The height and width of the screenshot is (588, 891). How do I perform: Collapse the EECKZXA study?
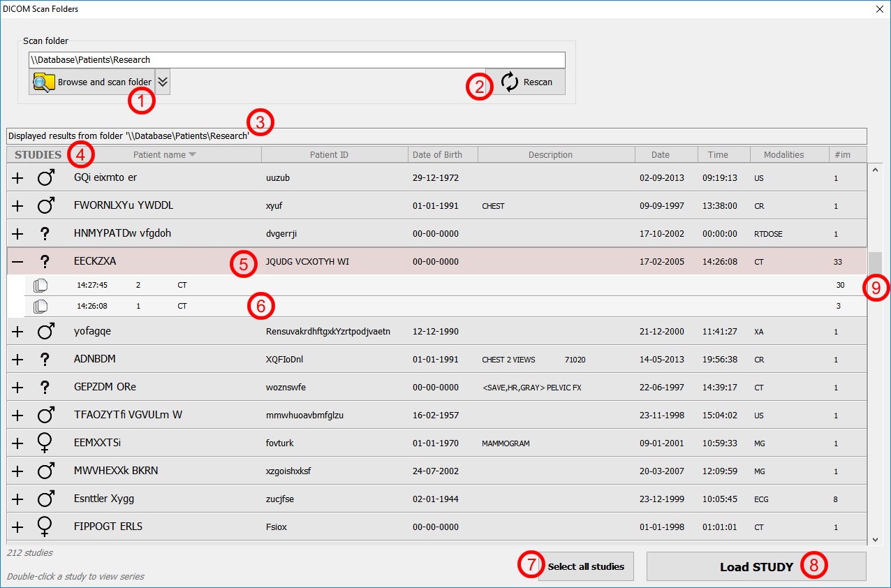click(18, 262)
